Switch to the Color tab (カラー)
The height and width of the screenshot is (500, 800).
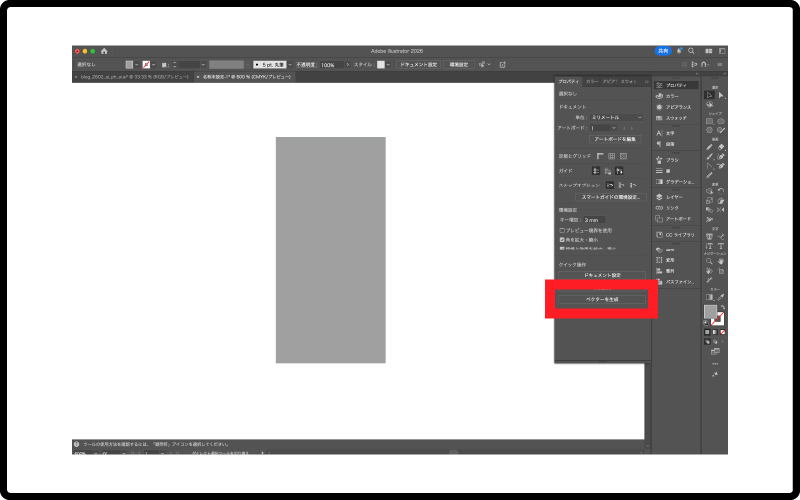(592, 81)
